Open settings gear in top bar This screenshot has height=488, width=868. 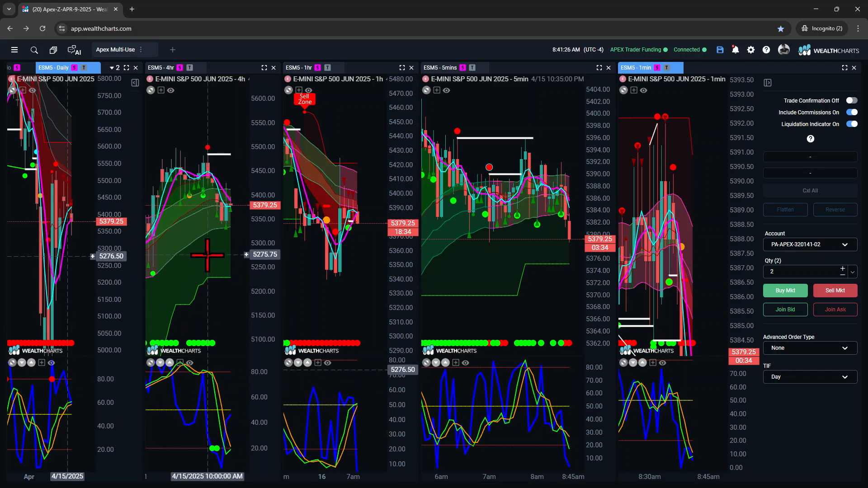[751, 50]
